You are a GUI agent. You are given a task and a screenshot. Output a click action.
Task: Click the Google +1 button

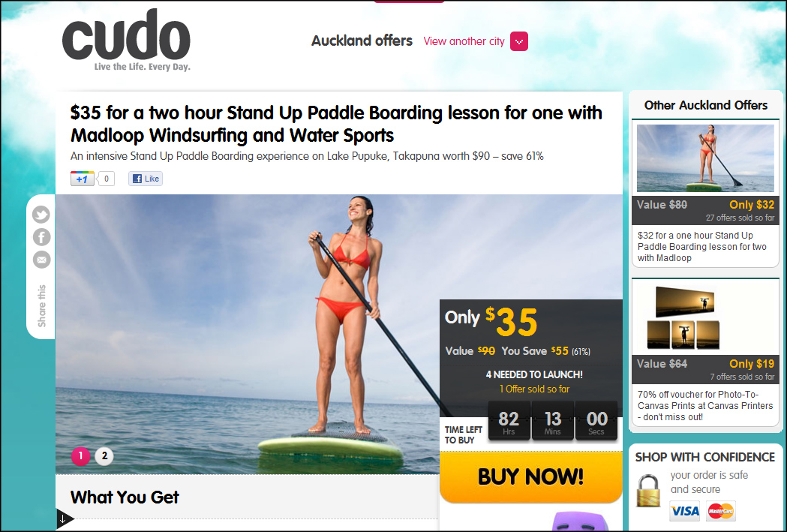point(83,179)
